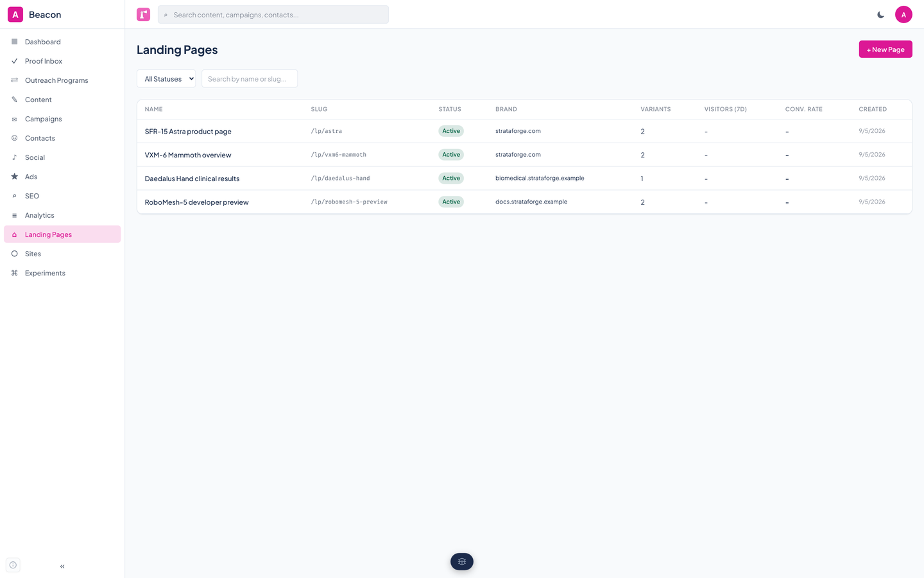Screen dimensions: 924x578
Task: Click the Sites circle icon
Action: tap(14, 254)
